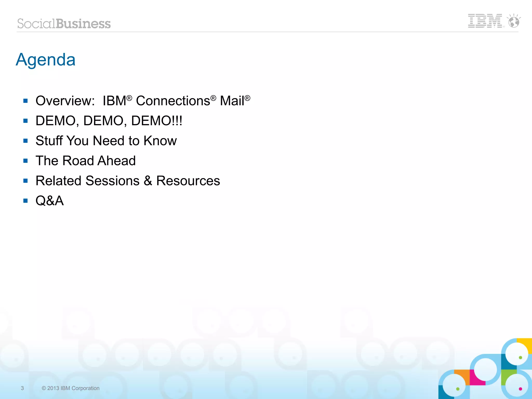Screen dimensions: 532x399
Task: Click 'Overview: IBM Connections Mail' bullet
Action: pos(143,100)
